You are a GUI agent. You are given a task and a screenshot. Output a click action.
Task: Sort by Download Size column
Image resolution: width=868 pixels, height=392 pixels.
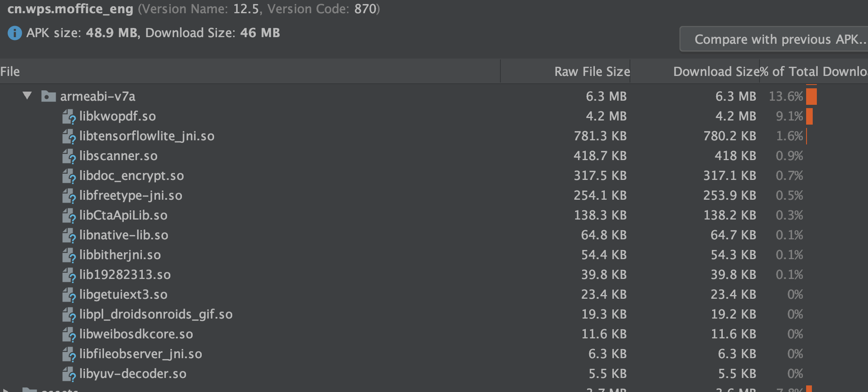pos(695,71)
